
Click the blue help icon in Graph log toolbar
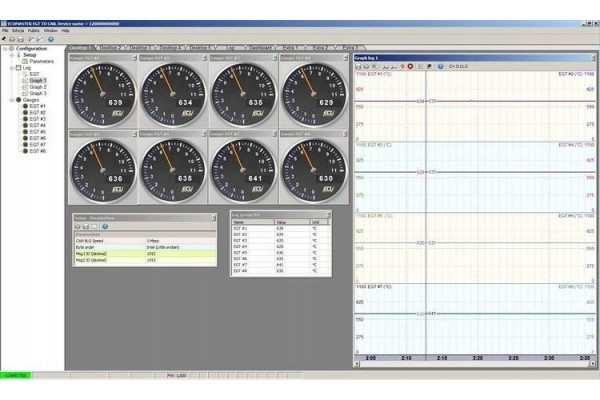coord(440,66)
